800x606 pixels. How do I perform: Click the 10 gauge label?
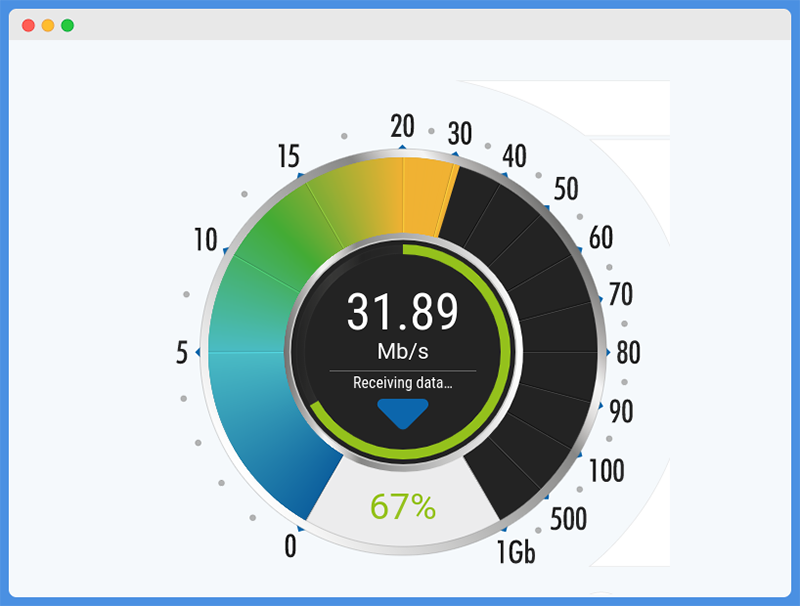click(206, 240)
